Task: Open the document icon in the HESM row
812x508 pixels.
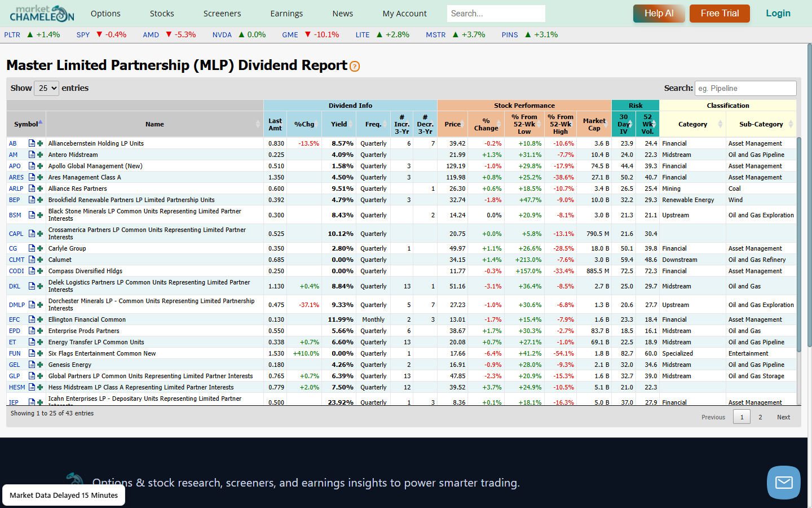Action: pos(32,387)
